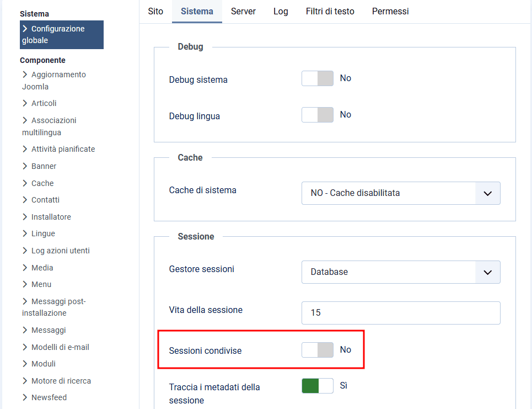
Task: Click chevron icon beside Media
Action: click(x=25, y=268)
